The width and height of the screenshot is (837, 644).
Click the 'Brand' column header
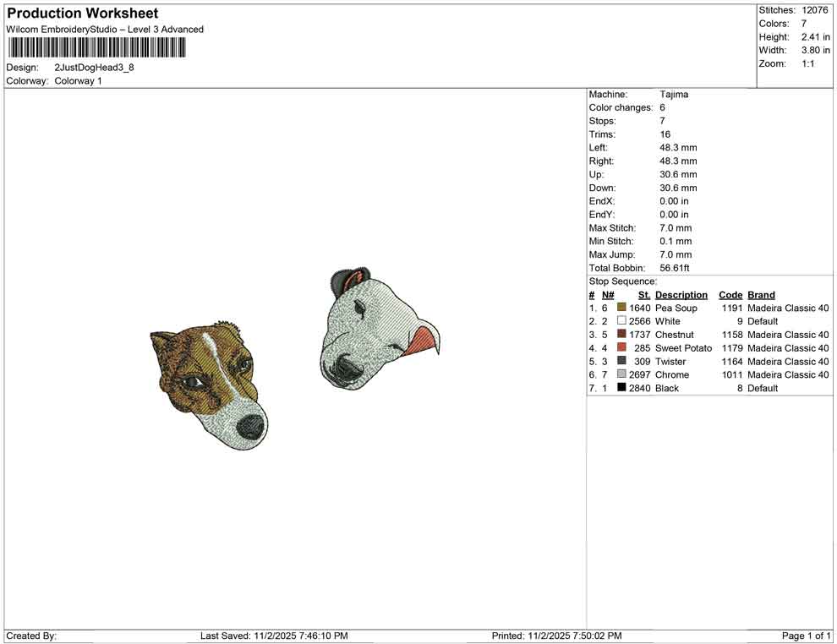tap(761, 295)
